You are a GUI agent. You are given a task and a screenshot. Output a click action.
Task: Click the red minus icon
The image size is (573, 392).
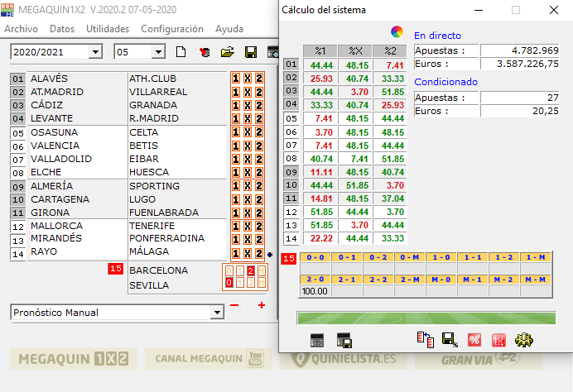(x=234, y=305)
